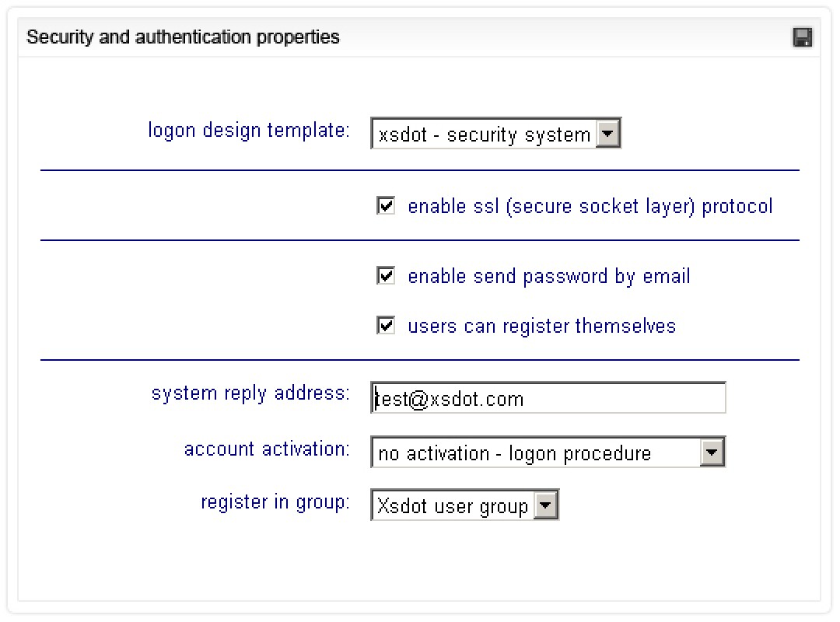
Task: Click the 'users can register themselves' text
Action: point(541,326)
